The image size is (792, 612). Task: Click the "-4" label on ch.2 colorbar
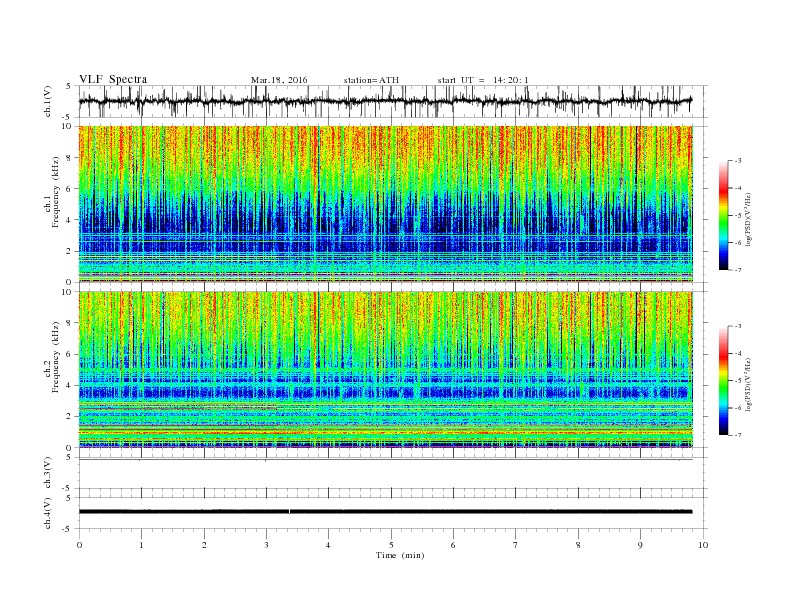(x=738, y=353)
